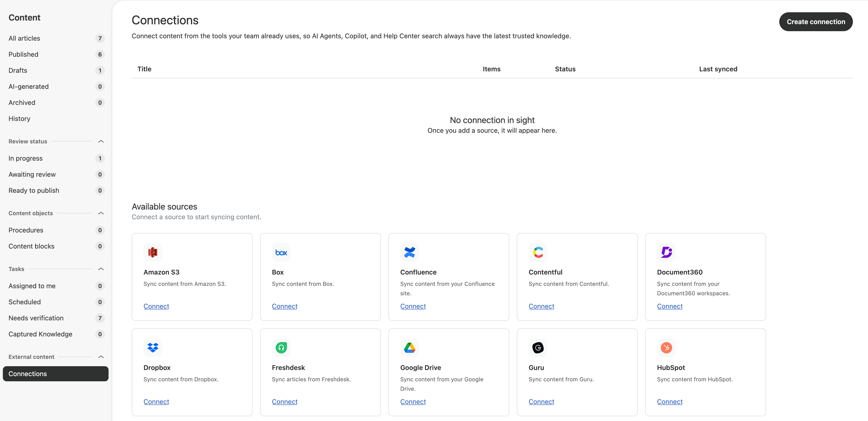Image resolution: width=868 pixels, height=421 pixels.
Task: Connect the Confluence source
Action: coord(413,306)
